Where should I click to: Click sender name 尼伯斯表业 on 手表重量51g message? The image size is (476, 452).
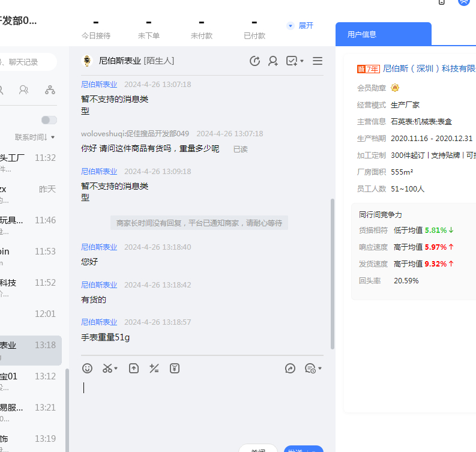click(x=99, y=322)
